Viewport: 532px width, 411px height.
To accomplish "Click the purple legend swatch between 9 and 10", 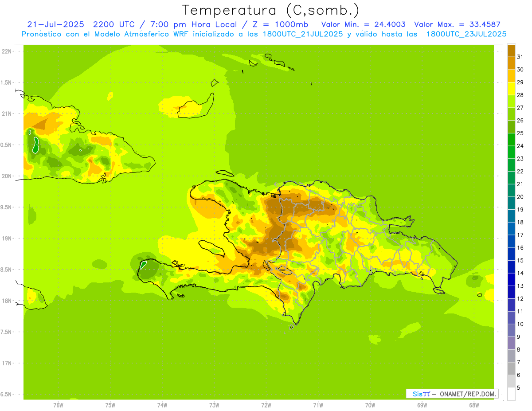I will point(511,330).
